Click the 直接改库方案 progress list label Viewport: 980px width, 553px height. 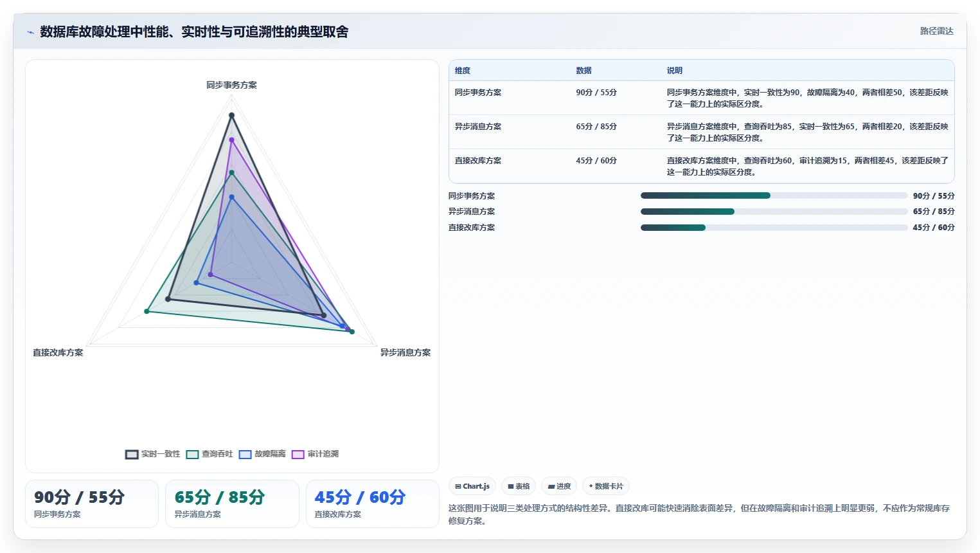(x=472, y=228)
